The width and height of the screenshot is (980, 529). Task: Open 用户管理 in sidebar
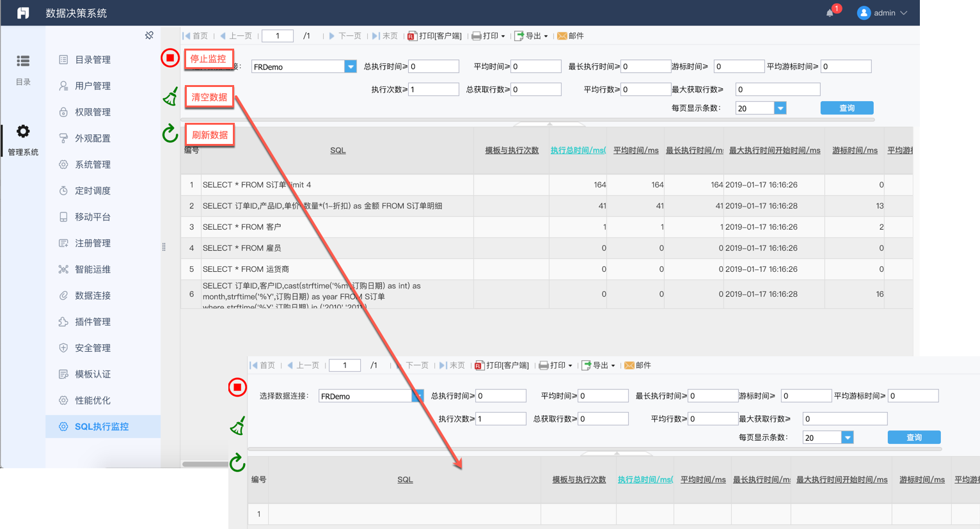coord(103,86)
